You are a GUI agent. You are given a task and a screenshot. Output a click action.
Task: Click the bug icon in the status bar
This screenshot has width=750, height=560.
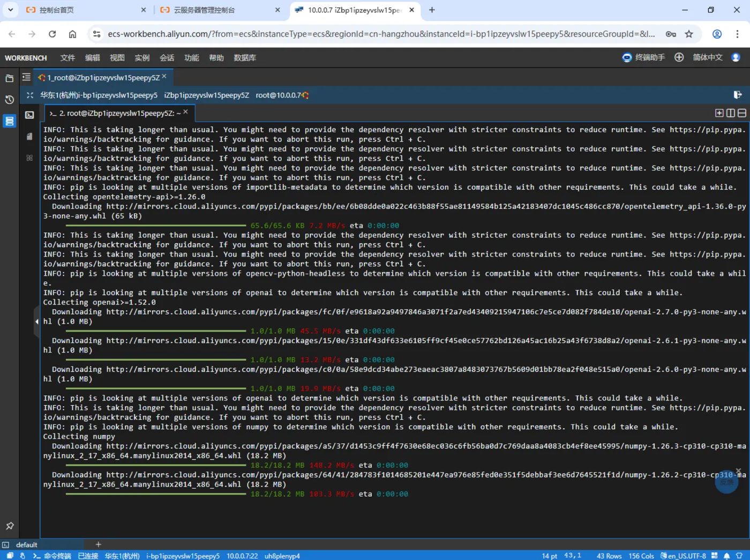click(x=22, y=556)
